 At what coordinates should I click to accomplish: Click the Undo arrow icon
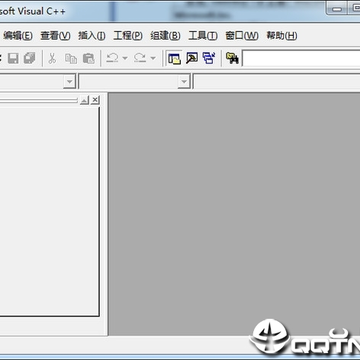[112, 58]
